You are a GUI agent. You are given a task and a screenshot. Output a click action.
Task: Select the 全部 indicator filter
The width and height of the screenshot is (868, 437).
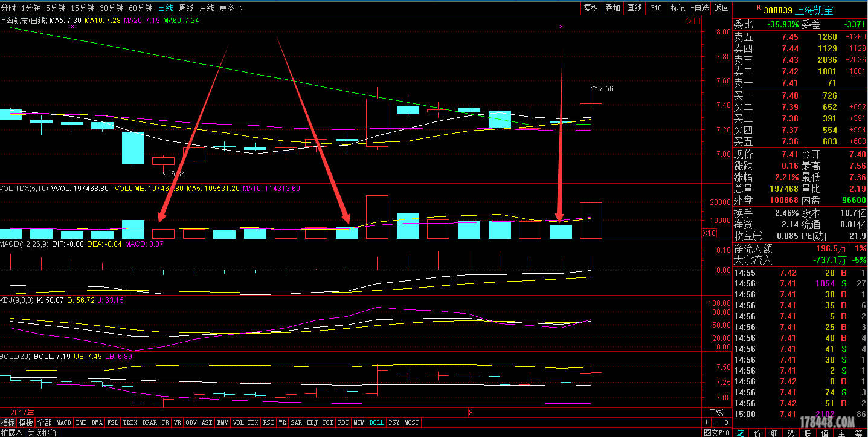click(44, 422)
